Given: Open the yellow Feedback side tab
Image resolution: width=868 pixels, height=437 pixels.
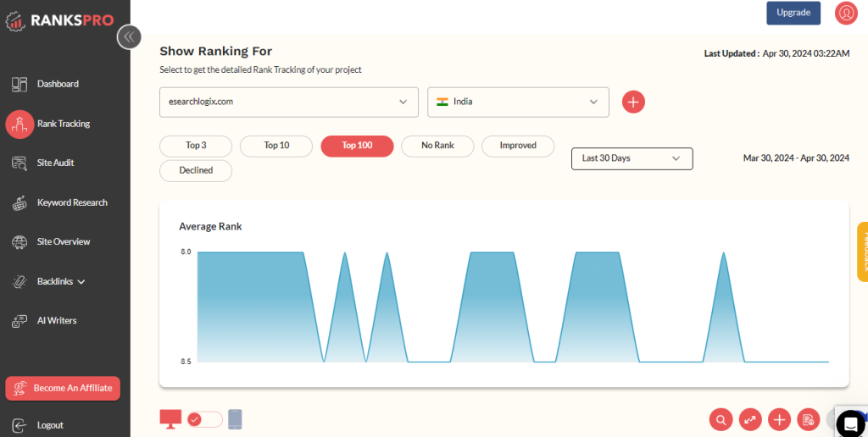Looking at the screenshot, I should [x=862, y=252].
